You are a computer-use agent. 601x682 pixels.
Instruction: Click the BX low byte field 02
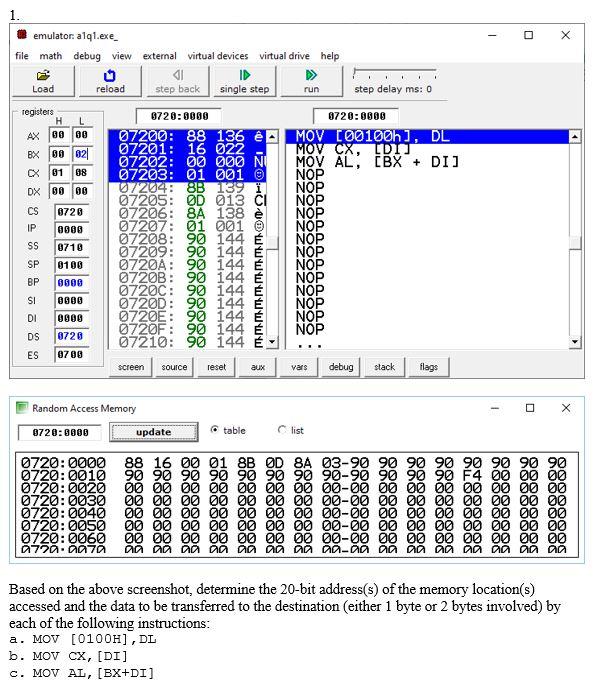(81, 154)
